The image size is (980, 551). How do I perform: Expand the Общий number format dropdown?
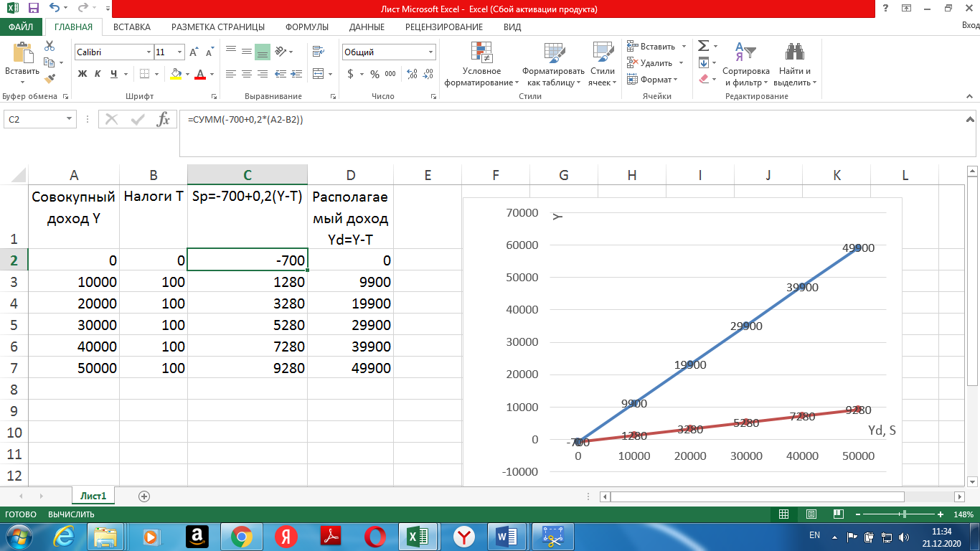[430, 52]
